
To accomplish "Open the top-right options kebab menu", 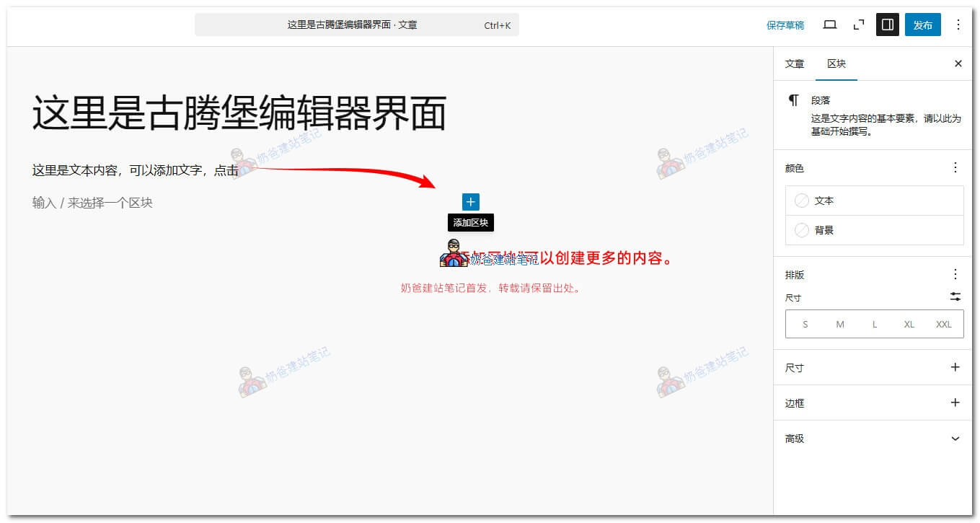I will click(958, 25).
